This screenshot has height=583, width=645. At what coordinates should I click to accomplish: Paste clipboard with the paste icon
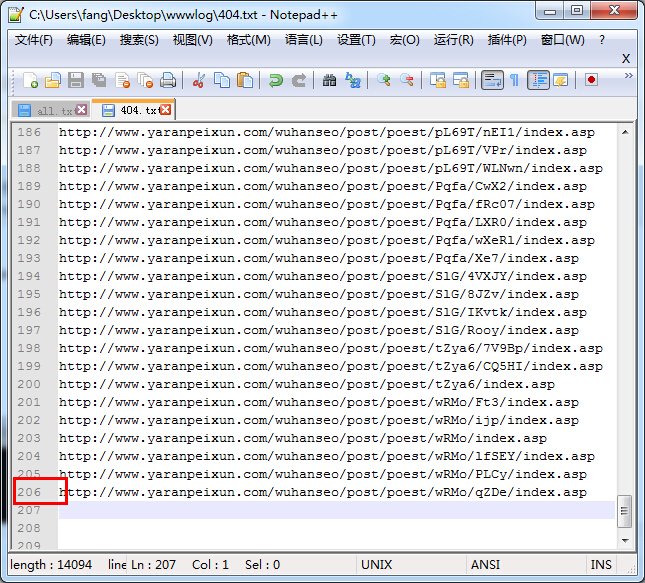pos(245,80)
